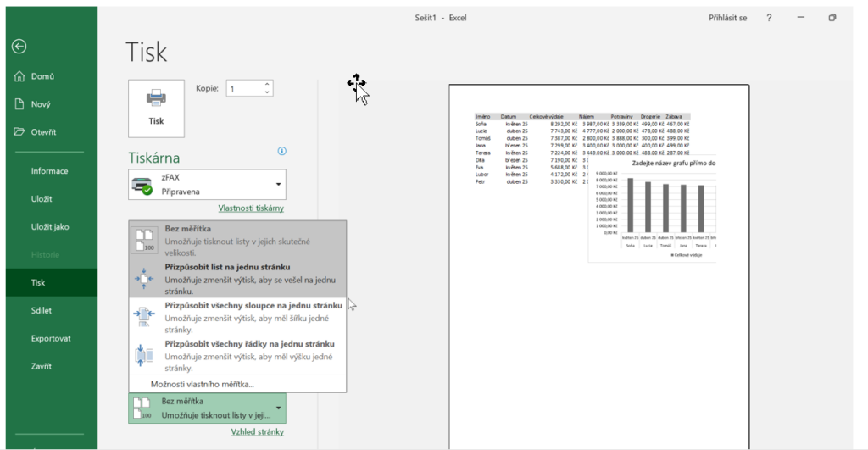The width and height of the screenshot is (868, 450).
Task: Click the fit all rows on one page icon
Action: coord(143,356)
